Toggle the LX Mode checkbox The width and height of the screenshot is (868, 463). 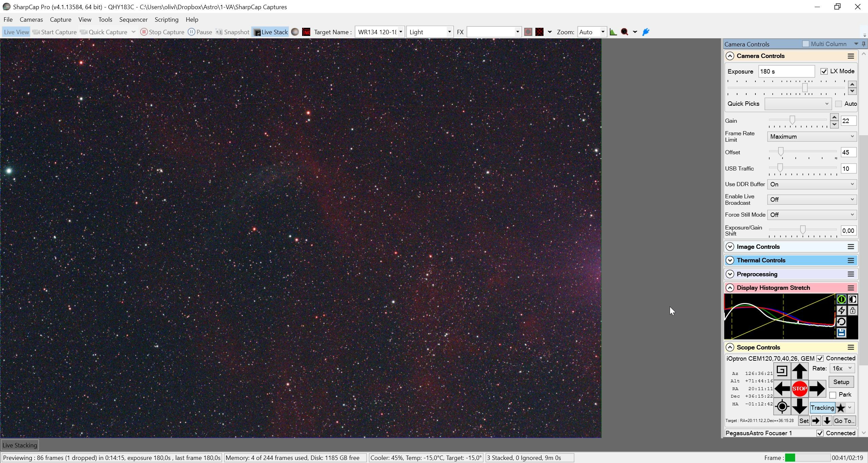(x=824, y=72)
